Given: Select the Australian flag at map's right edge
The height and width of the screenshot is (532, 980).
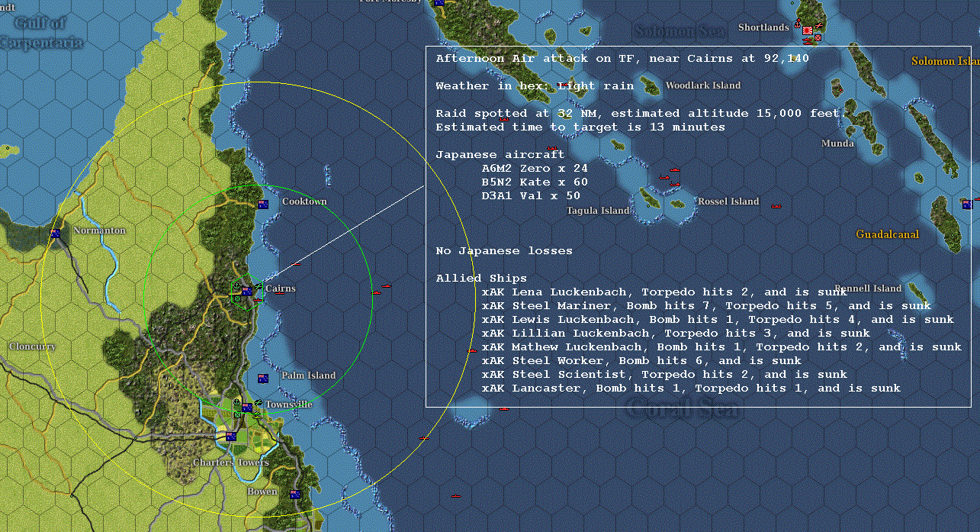Looking at the screenshot, I should pos(967,204).
